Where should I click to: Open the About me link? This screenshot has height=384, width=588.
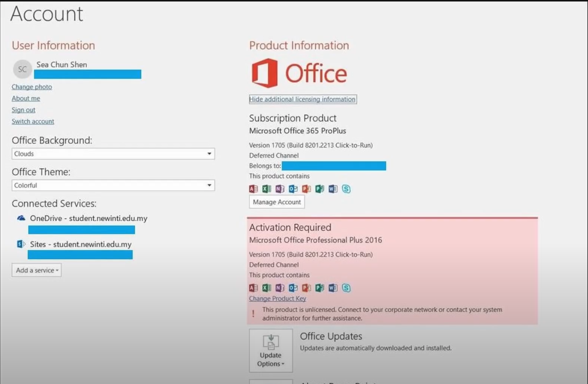tap(26, 98)
